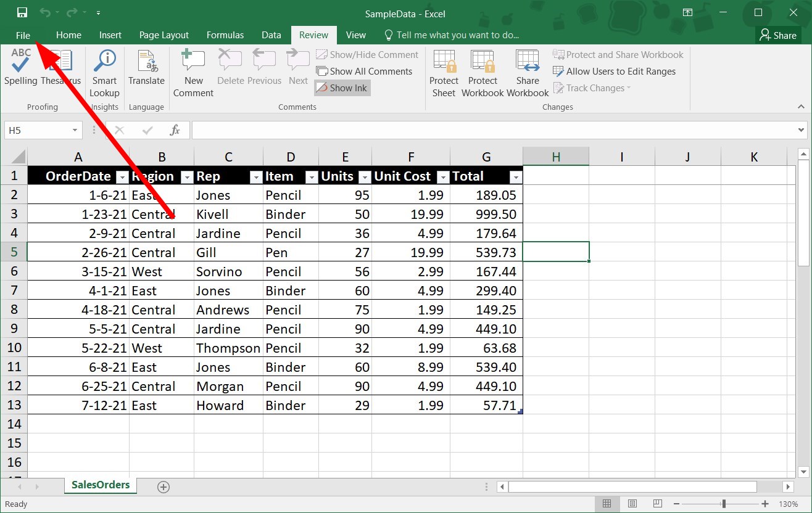
Task: Click the Insert Function fx icon
Action: point(175,130)
